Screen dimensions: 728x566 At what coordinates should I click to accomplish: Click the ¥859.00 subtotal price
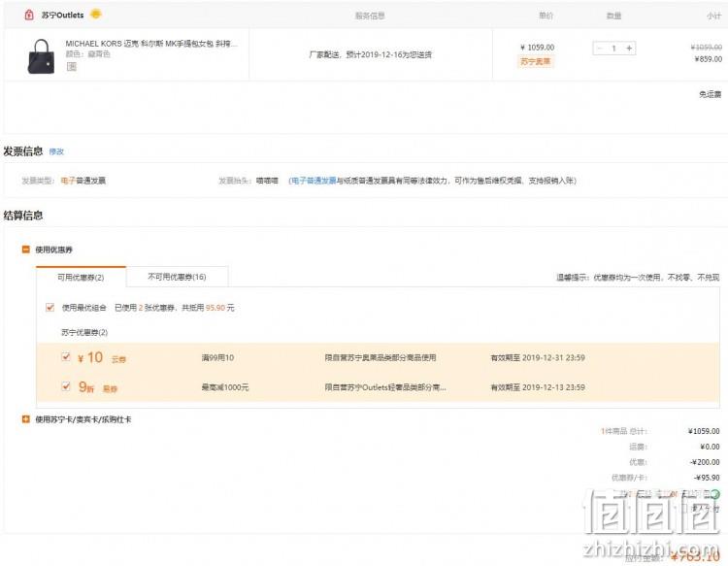[708, 59]
